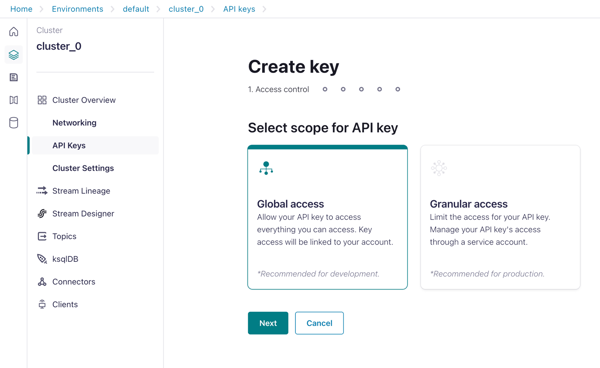Click '*Recommended for development.' note
Screen dimensions: 600x368
tap(318, 274)
